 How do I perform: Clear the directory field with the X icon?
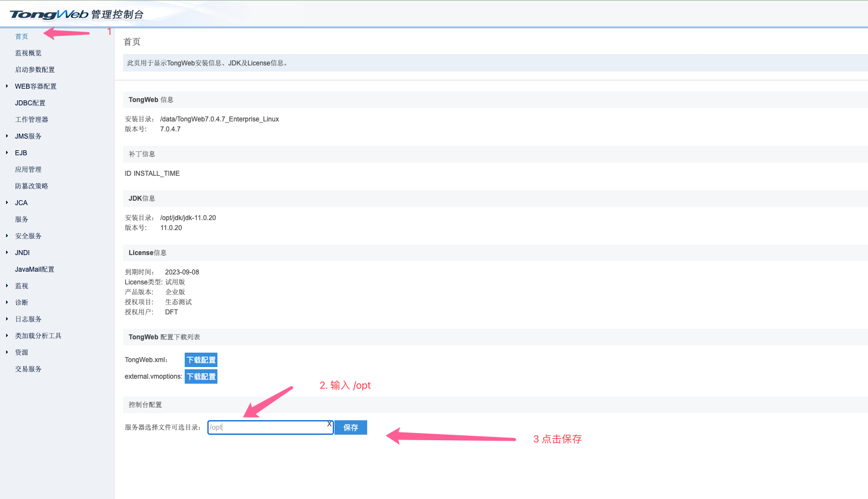329,424
